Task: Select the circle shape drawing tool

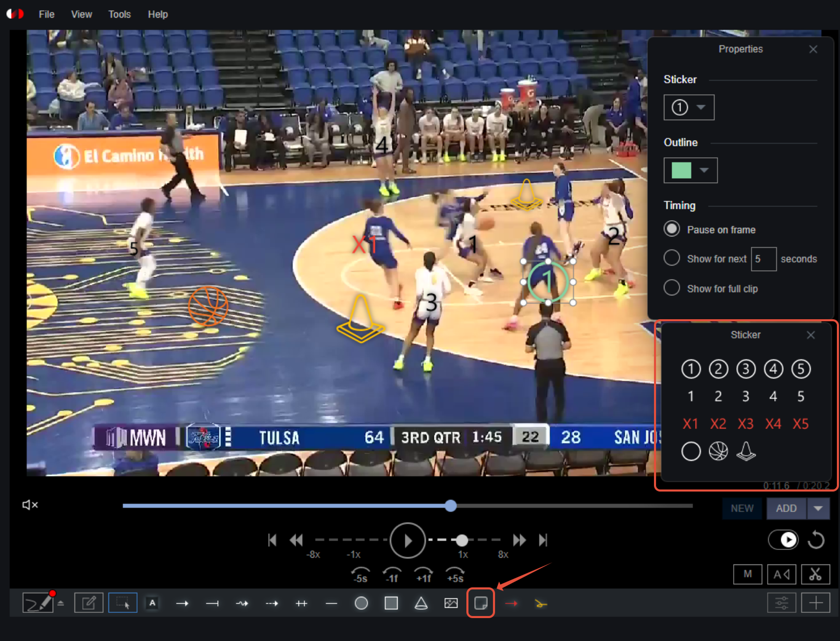Action: [x=361, y=604]
